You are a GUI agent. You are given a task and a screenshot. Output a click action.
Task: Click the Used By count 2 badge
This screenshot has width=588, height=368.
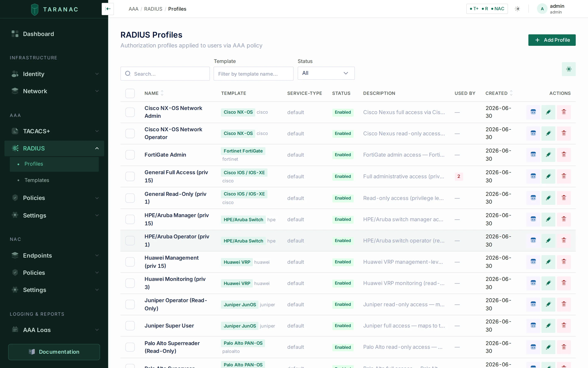pyautogui.click(x=459, y=176)
